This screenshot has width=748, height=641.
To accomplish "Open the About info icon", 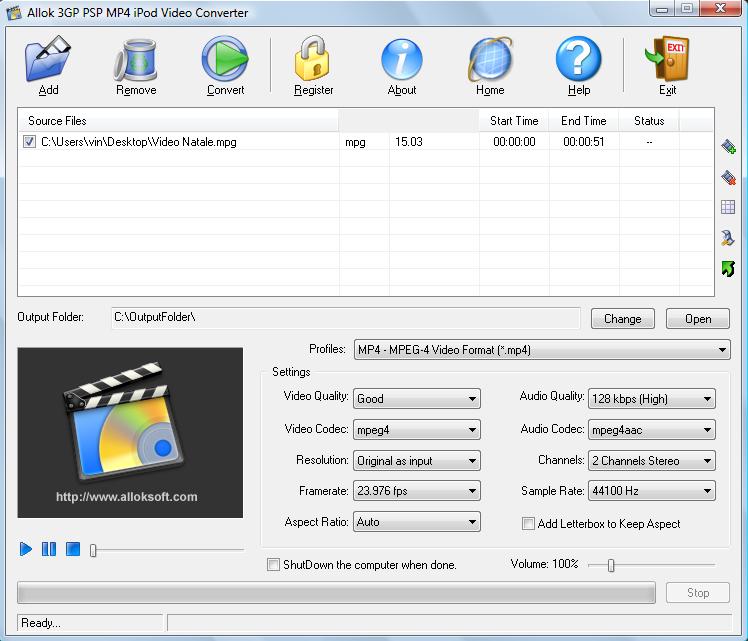I will (402, 59).
